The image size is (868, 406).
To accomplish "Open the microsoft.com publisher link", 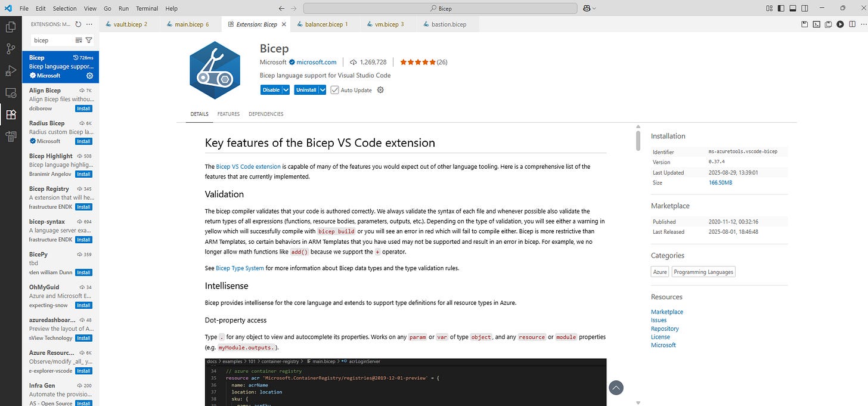I will click(316, 62).
